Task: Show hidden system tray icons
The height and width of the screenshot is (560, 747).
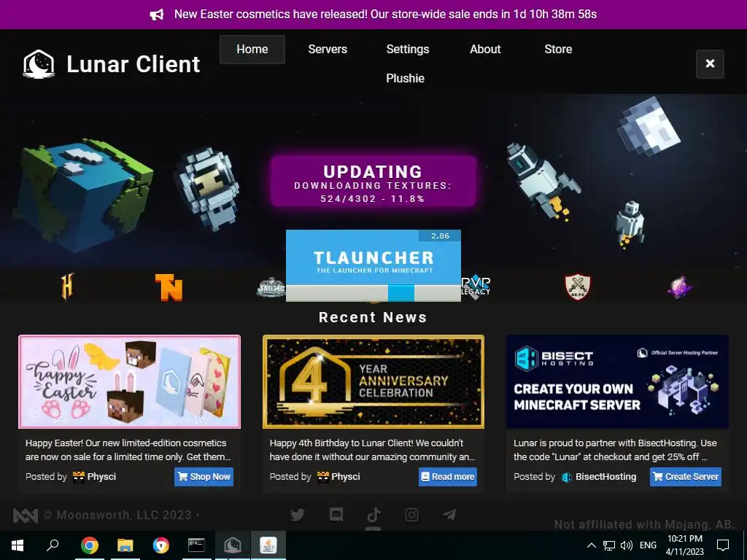Action: (x=591, y=545)
